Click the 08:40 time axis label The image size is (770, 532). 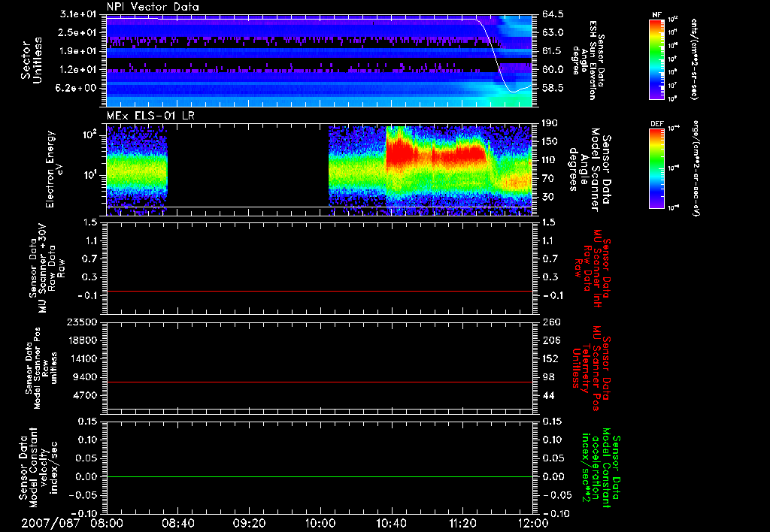click(178, 523)
